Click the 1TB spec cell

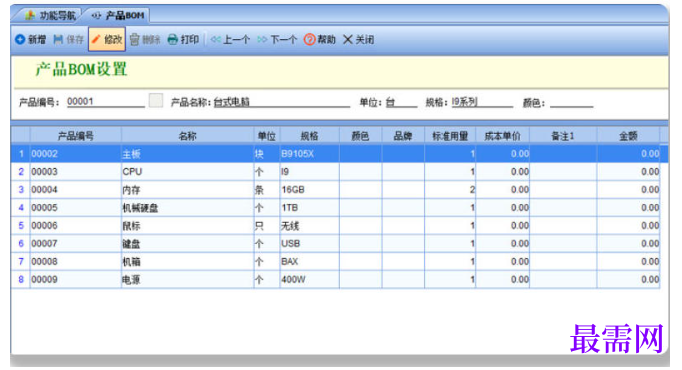pos(309,208)
